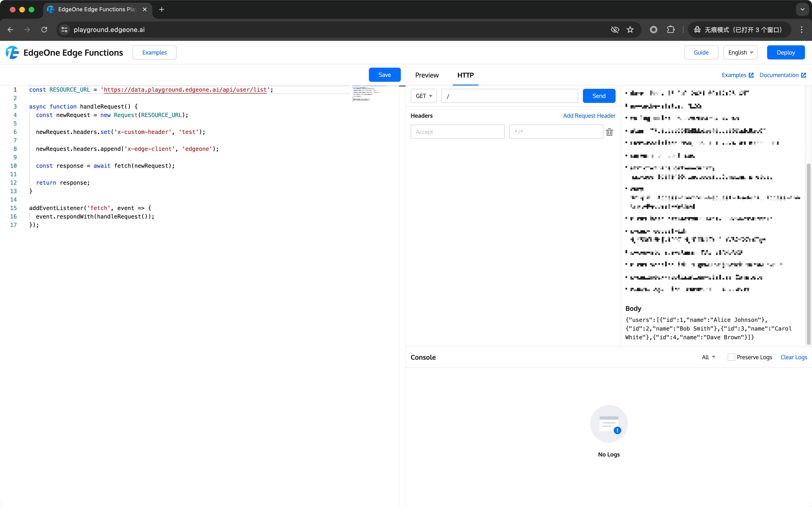Viewport: 812px width, 507px height.
Task: Click 'x-custom-header' text on line 6
Action: [x=143, y=132]
